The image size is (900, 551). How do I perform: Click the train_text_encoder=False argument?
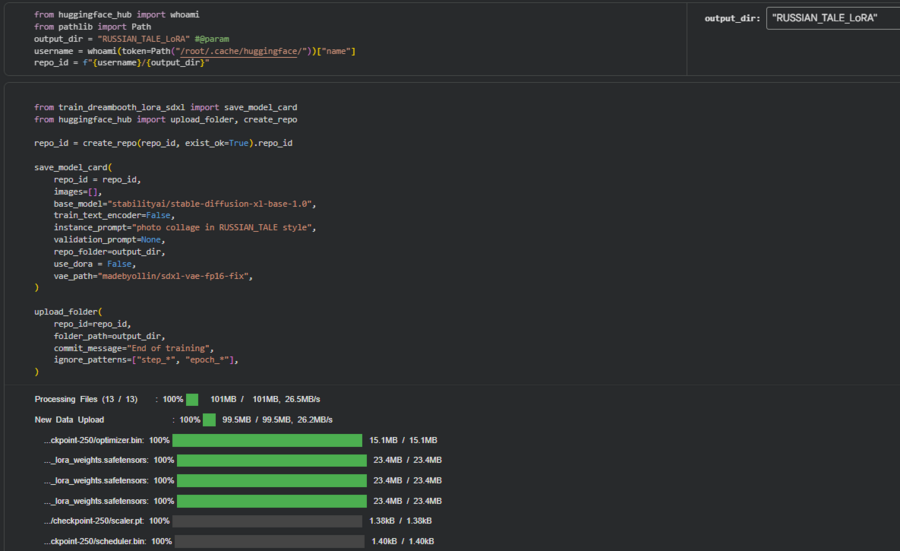tap(114, 215)
